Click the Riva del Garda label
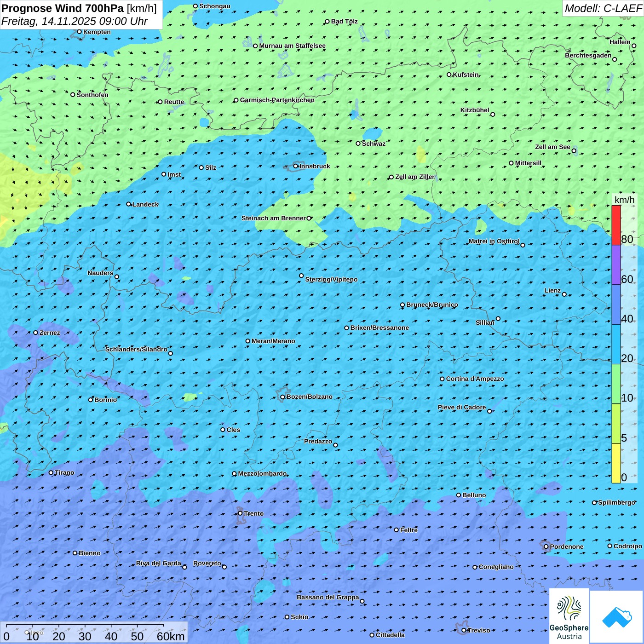644x644 pixels. 159,563
